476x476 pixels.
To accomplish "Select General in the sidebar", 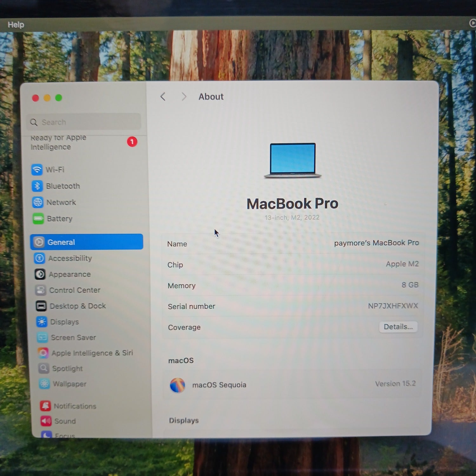I will click(x=86, y=242).
